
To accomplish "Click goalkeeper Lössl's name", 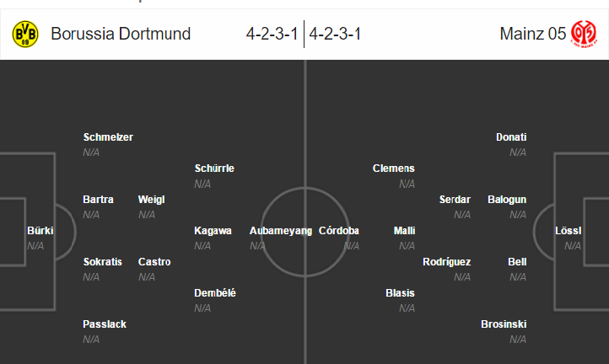I will (x=568, y=231).
